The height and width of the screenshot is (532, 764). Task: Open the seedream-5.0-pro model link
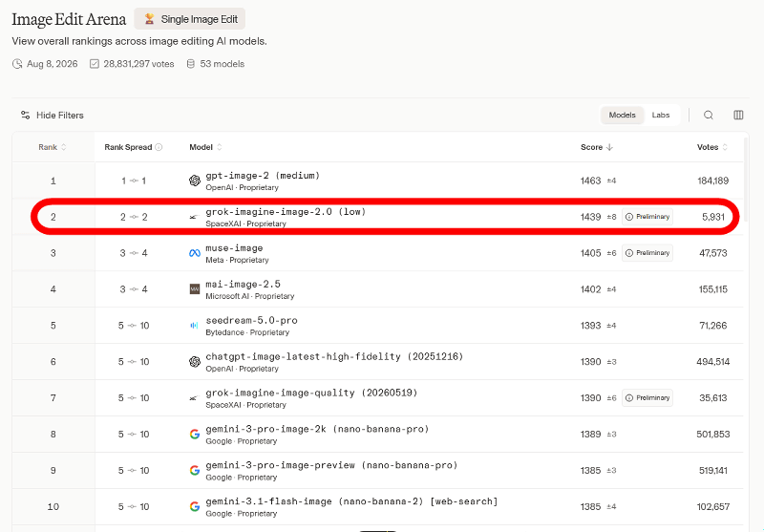tap(251, 320)
